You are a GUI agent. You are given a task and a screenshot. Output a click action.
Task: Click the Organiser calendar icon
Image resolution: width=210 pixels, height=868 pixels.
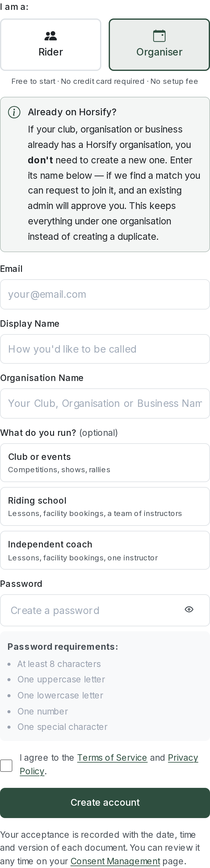pos(159,36)
